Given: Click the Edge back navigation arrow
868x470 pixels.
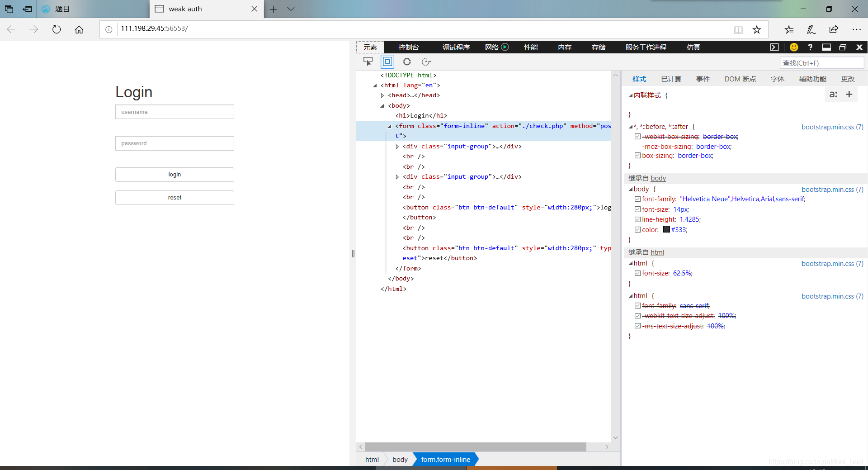Looking at the screenshot, I should tap(11, 29).
